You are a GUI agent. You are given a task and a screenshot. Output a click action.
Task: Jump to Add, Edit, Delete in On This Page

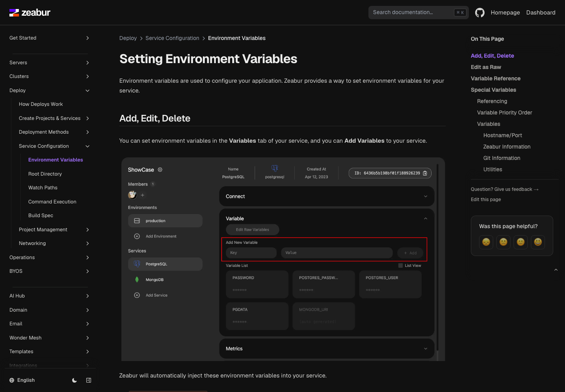click(492, 56)
